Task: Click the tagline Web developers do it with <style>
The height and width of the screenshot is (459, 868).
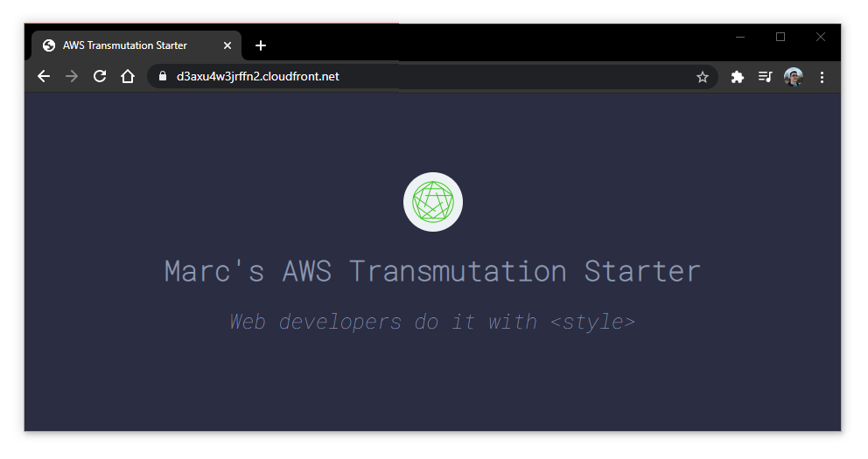Action: [x=432, y=322]
